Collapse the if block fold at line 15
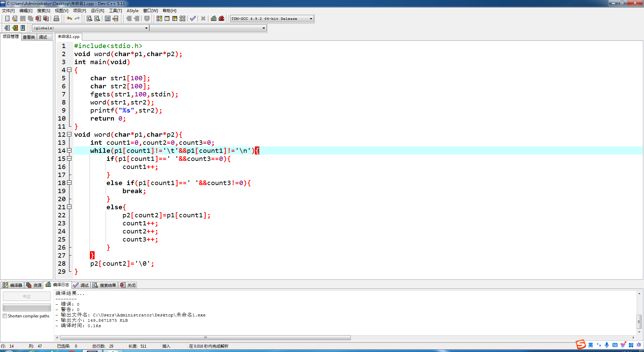 69,159
